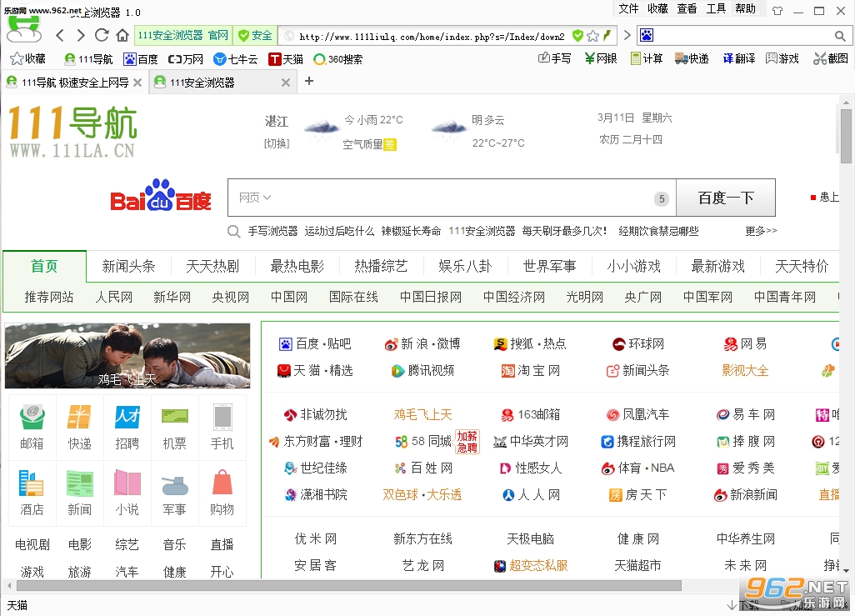Launch the 手写 handwriting tool
855x616 pixels.
(x=554, y=58)
